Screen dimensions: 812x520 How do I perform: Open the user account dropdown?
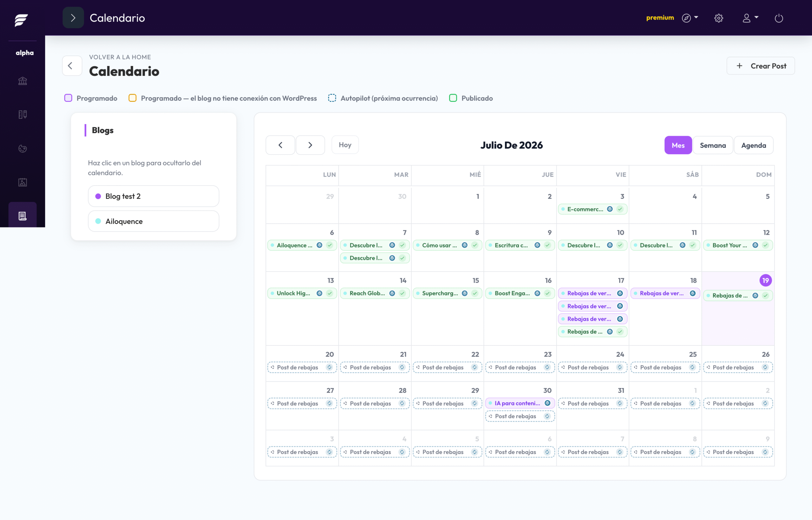pos(750,18)
